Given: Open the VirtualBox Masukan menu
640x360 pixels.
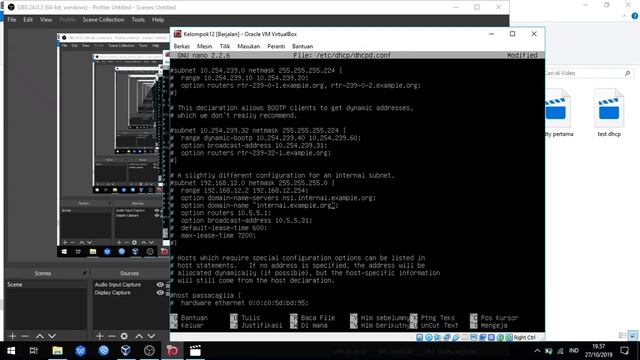Looking at the screenshot, I should pyautogui.click(x=249, y=46).
